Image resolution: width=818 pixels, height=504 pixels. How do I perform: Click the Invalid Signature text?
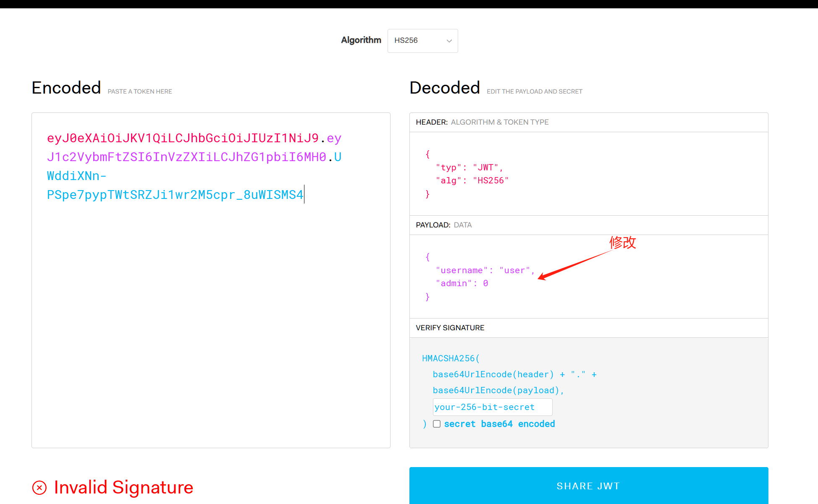(x=123, y=487)
